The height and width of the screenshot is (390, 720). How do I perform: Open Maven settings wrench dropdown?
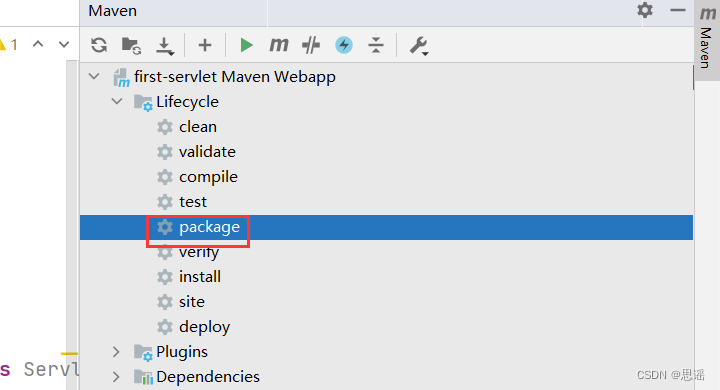(x=419, y=46)
